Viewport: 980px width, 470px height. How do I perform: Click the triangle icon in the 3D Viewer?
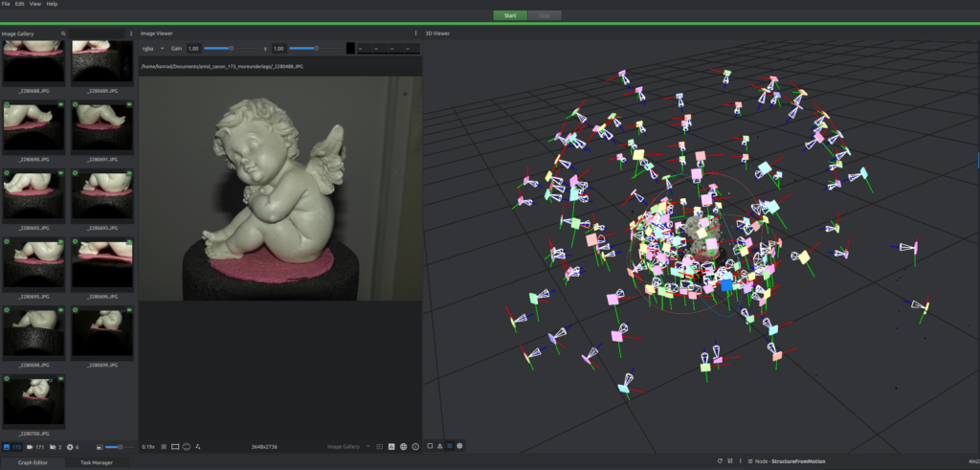point(440,446)
